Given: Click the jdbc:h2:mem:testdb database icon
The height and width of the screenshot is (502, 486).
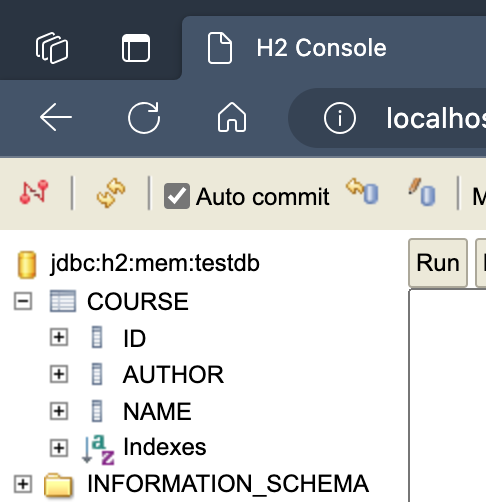Looking at the screenshot, I should [27, 265].
